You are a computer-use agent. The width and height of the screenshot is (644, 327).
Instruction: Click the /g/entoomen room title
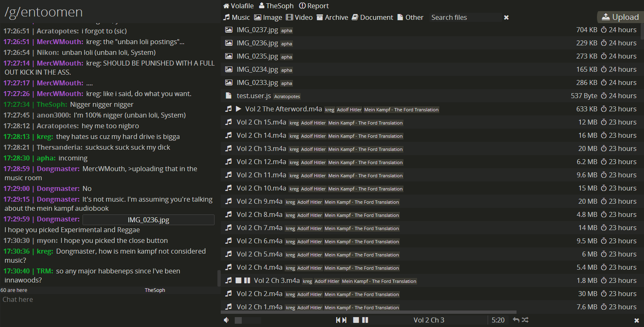[x=44, y=12]
